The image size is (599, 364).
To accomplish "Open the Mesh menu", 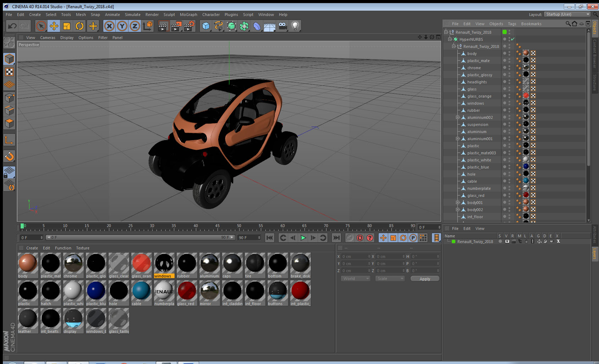I will 81,15.
